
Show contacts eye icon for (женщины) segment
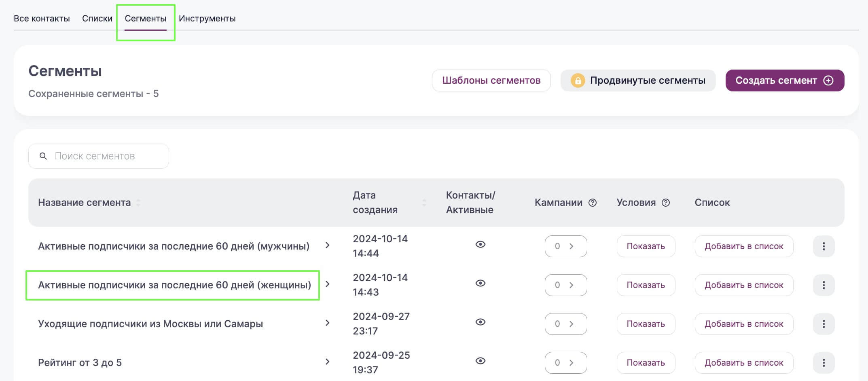pyautogui.click(x=481, y=283)
